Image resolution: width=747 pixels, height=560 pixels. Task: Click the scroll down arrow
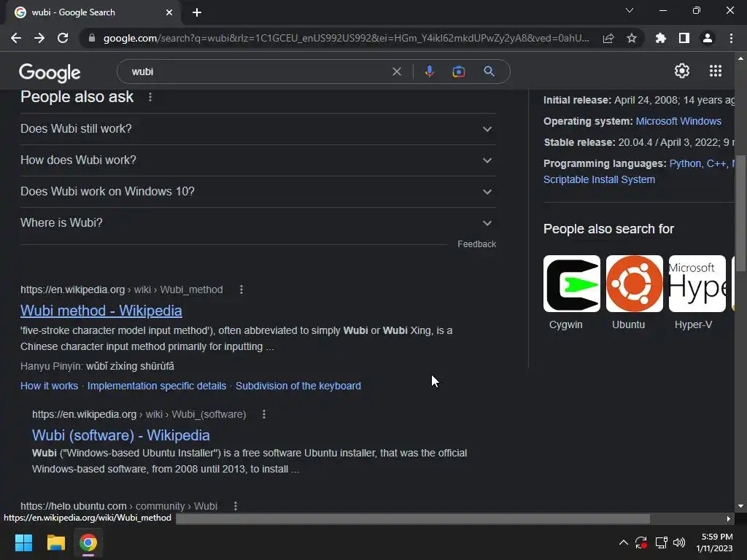tap(740, 506)
